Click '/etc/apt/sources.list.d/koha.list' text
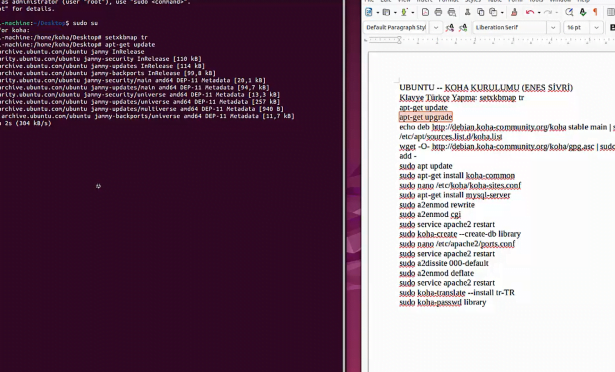This screenshot has height=372, width=615. coord(451,137)
